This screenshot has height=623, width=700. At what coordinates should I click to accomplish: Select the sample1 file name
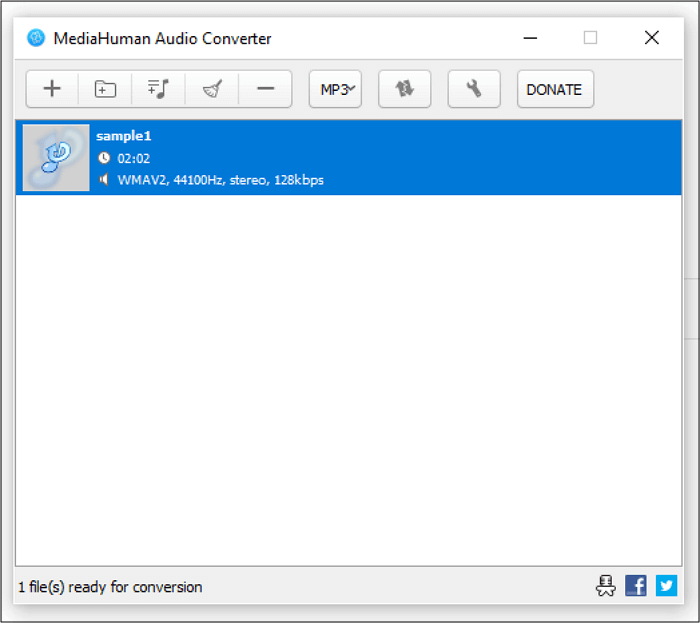click(123, 136)
